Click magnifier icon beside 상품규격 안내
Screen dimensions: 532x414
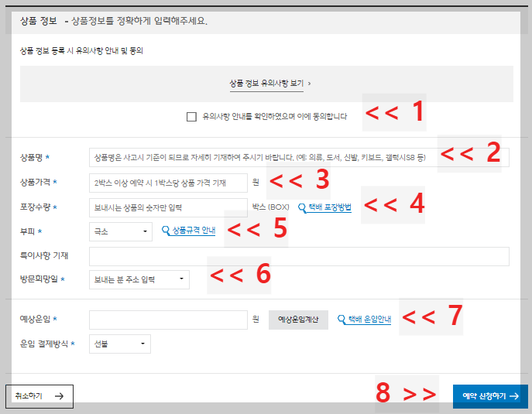(166, 231)
